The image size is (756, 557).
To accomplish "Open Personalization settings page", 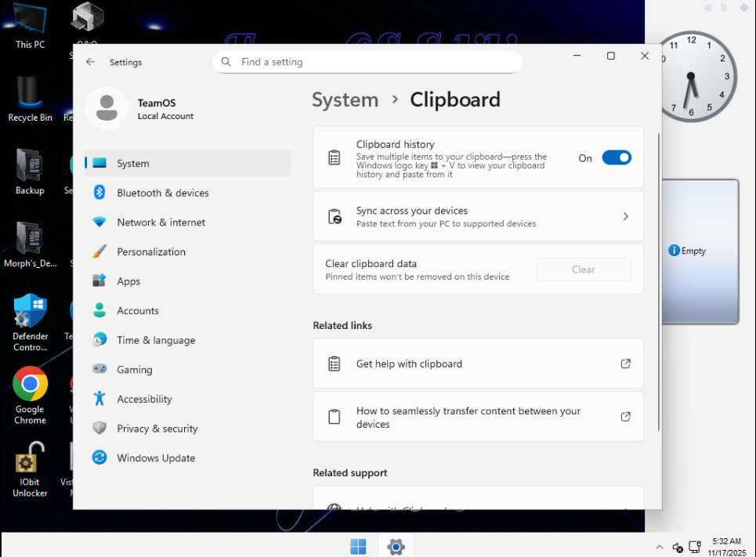I will pyautogui.click(x=150, y=252).
